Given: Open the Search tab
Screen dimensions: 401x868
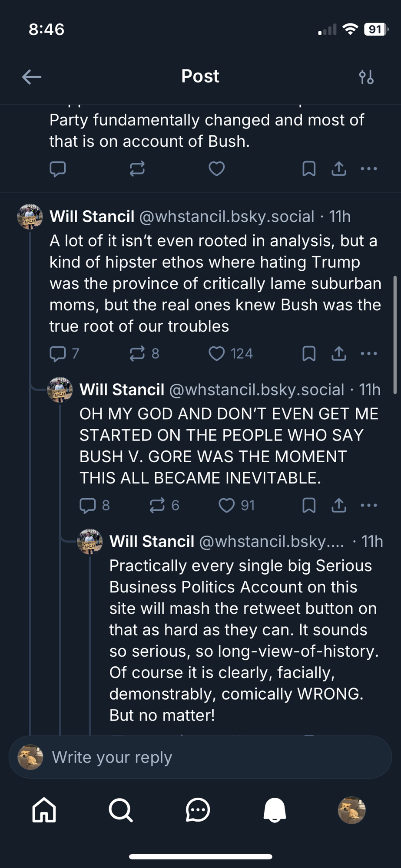Looking at the screenshot, I should (x=121, y=810).
